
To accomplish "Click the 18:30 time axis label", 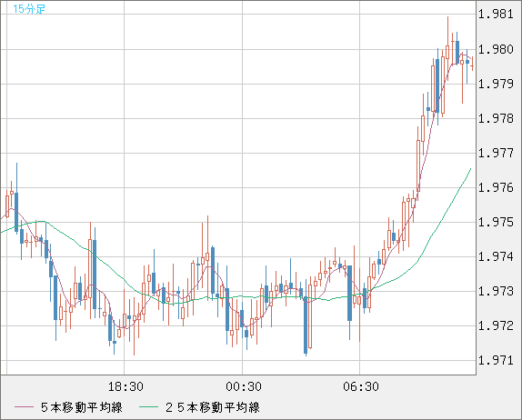I will click(x=125, y=386).
